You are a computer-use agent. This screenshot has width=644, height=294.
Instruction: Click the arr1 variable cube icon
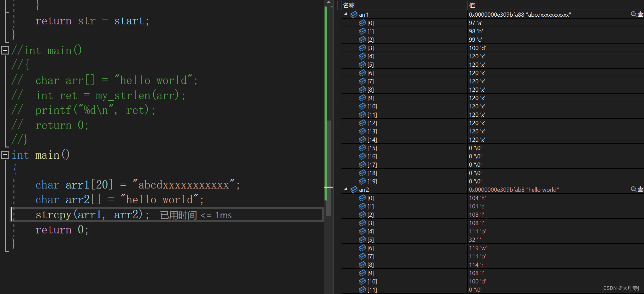(354, 14)
